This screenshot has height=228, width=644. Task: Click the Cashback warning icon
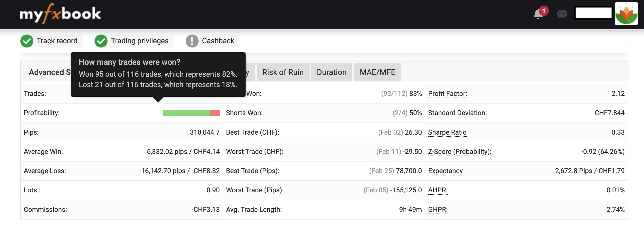coord(192,41)
